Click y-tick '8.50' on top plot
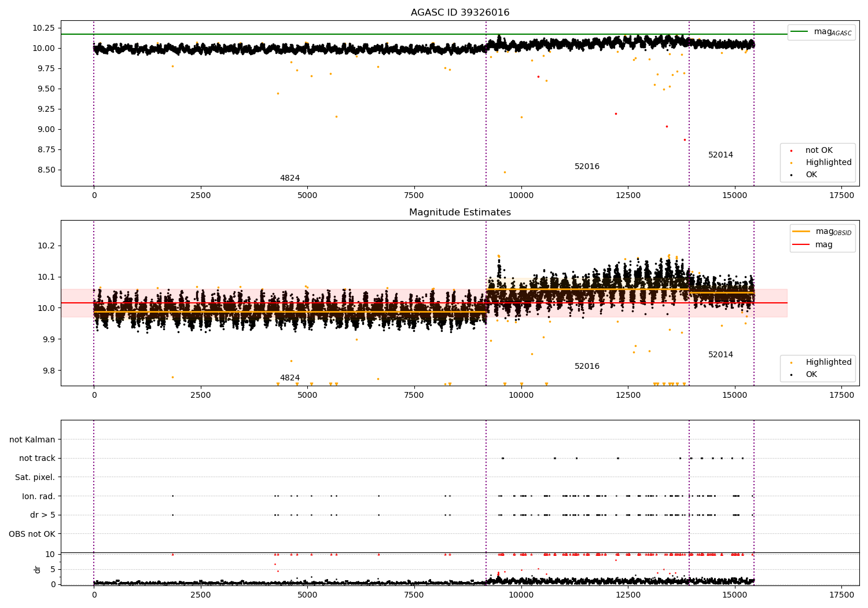Image resolution: width=868 pixels, height=608 pixels. coord(46,170)
